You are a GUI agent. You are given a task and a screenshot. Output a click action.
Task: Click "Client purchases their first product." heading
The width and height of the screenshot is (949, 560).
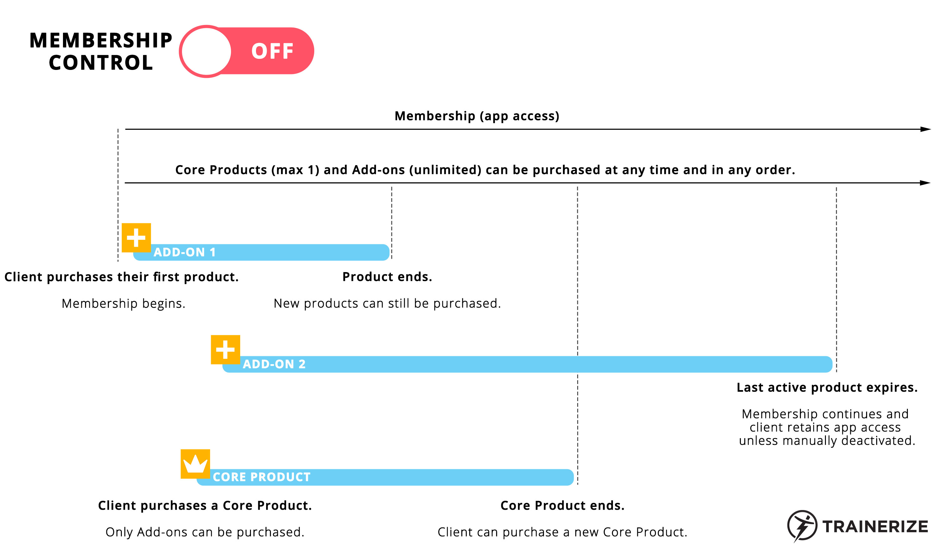tap(122, 277)
